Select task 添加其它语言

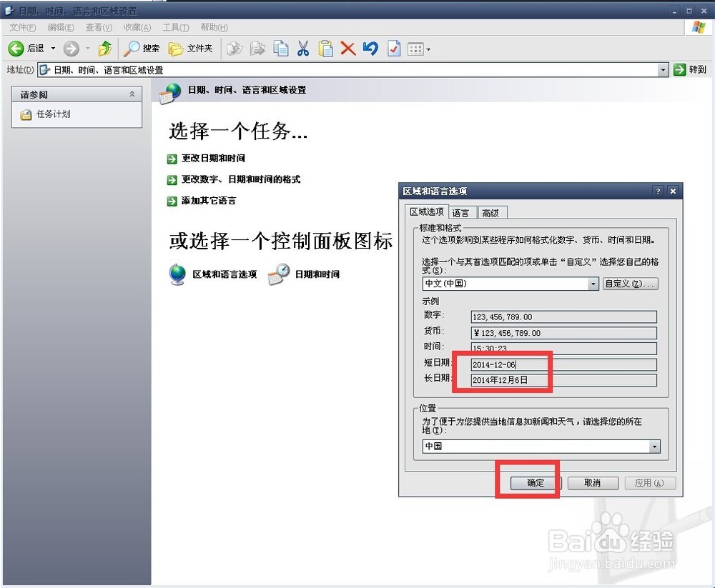point(208,201)
